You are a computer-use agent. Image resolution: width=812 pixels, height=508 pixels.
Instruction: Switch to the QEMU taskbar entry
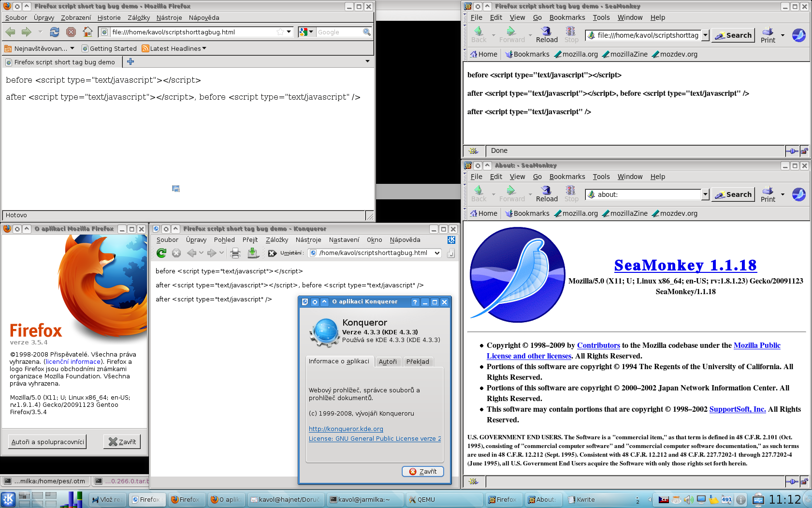click(443, 499)
